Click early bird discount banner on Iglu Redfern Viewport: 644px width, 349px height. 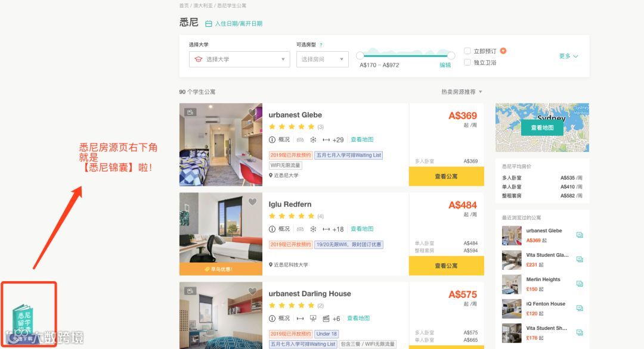221,269
